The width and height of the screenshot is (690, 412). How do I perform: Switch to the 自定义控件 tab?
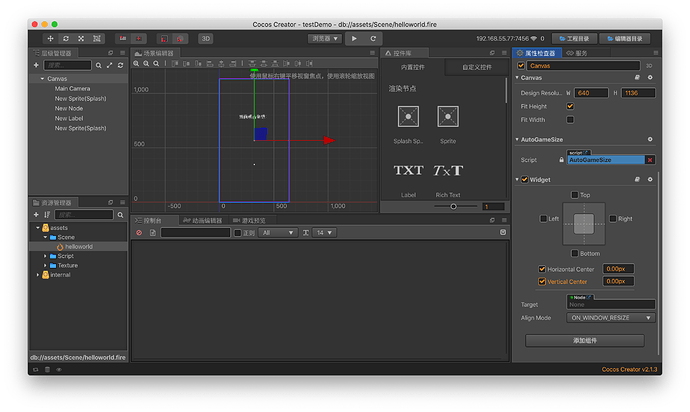pyautogui.click(x=476, y=67)
